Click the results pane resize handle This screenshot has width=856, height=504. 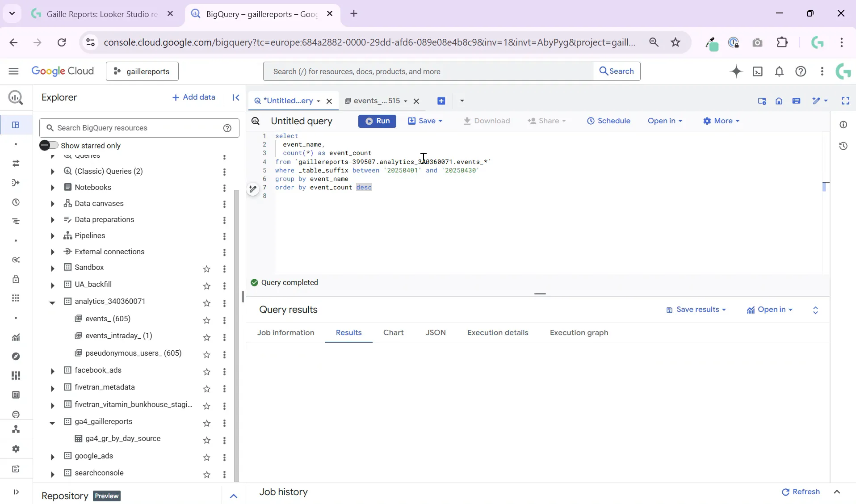[540, 294]
